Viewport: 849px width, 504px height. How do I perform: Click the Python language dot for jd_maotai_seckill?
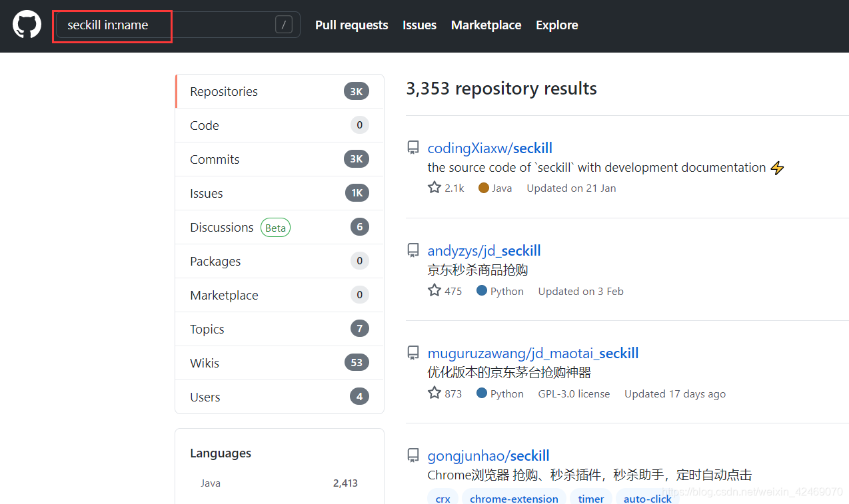[482, 393]
